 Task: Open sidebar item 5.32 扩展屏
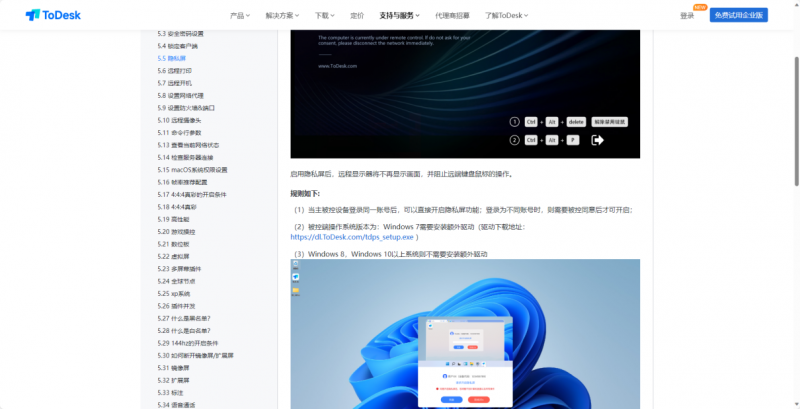point(173,380)
